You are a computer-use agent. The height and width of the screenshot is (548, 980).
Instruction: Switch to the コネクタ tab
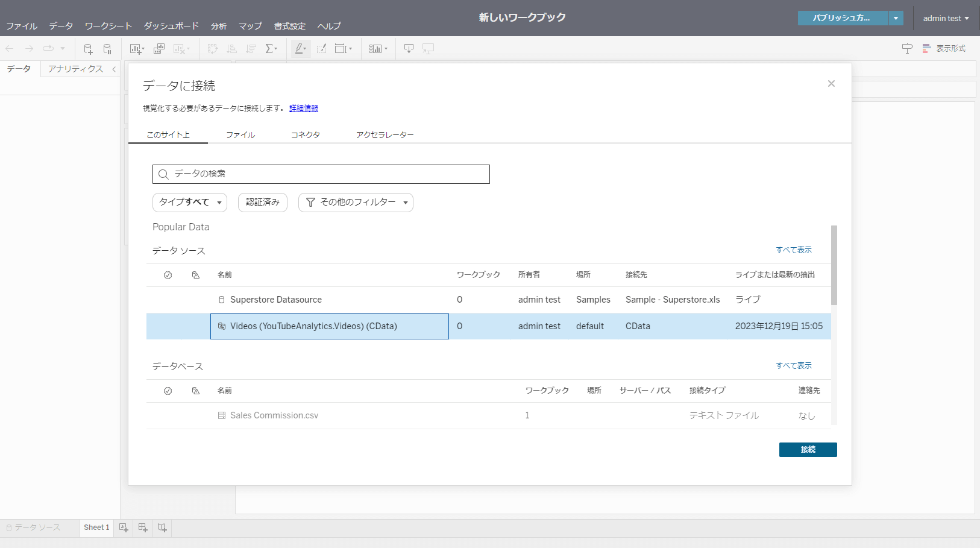coord(306,135)
